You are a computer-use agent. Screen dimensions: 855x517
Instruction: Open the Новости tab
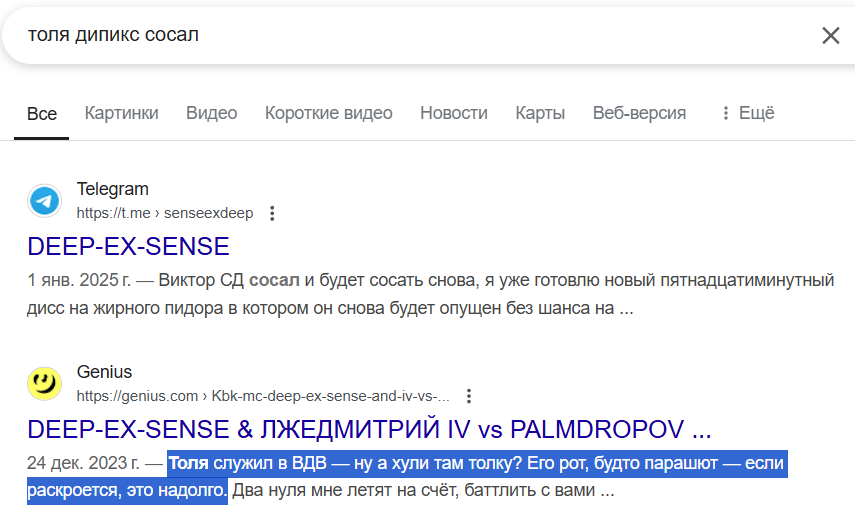(454, 113)
